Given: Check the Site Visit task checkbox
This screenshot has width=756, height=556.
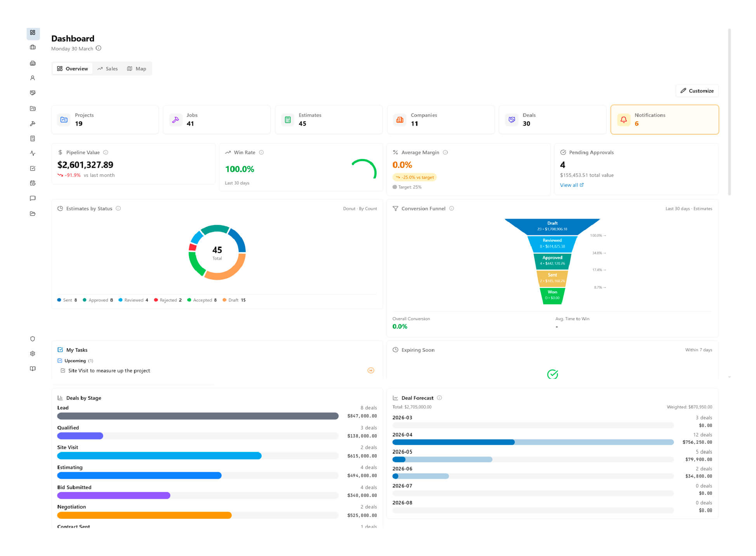Looking at the screenshot, I should coord(63,371).
